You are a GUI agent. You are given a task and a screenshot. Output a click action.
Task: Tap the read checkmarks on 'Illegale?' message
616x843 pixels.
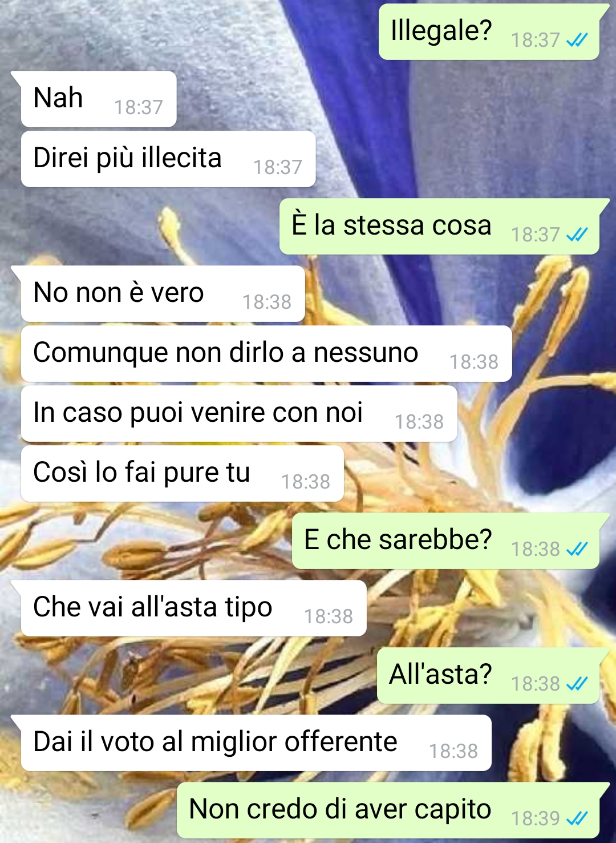[x=577, y=40]
